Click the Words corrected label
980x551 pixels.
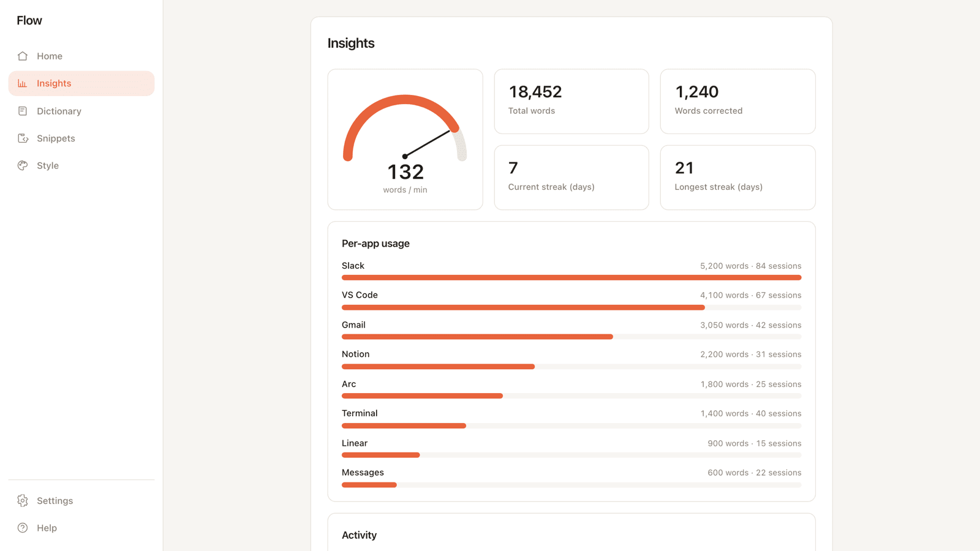(x=709, y=111)
